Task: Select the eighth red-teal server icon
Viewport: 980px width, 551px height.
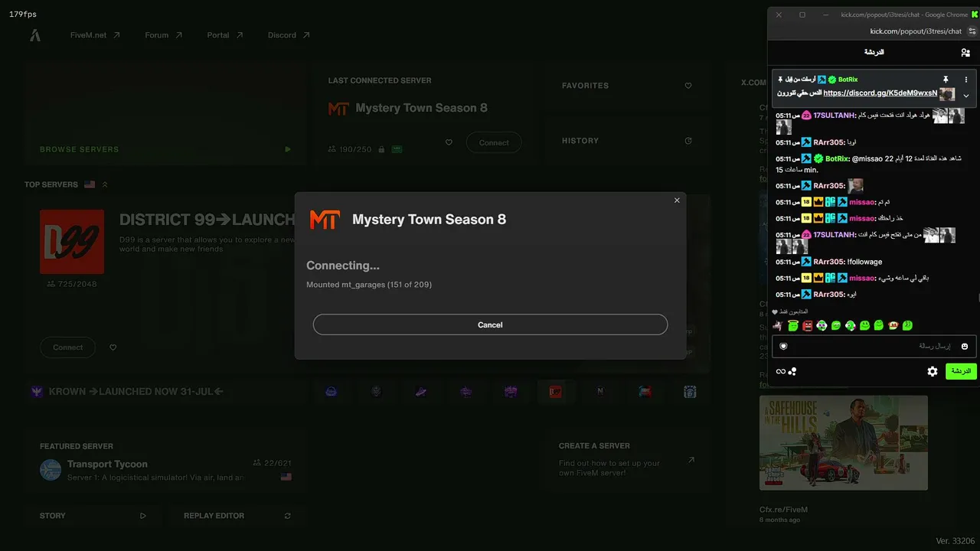Action: 645,392
